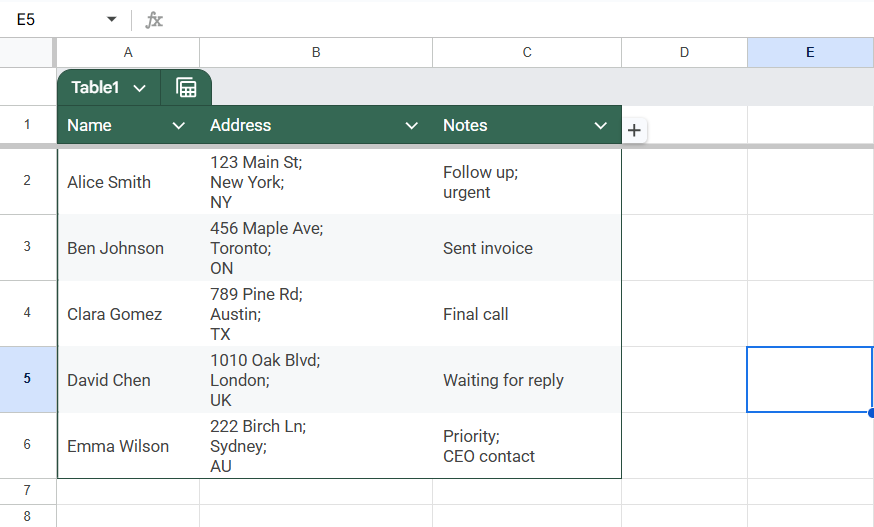This screenshot has height=527, width=874.
Task: Select row 8 header
Action: pyautogui.click(x=27, y=516)
